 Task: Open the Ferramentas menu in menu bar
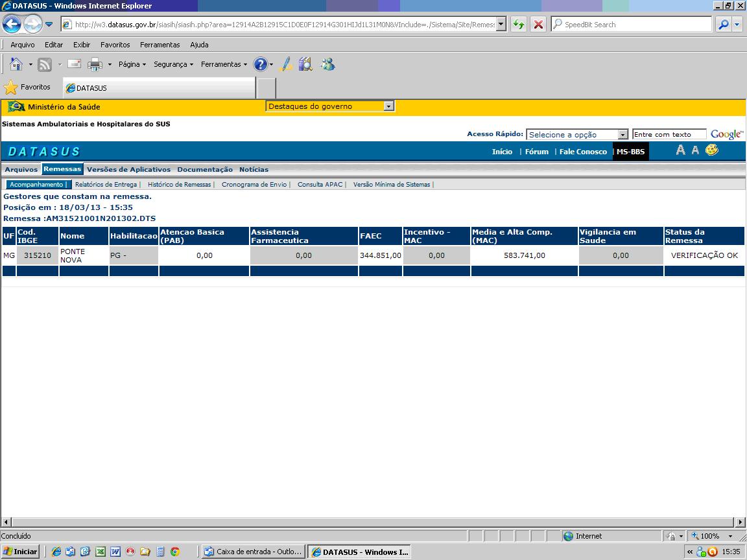160,45
